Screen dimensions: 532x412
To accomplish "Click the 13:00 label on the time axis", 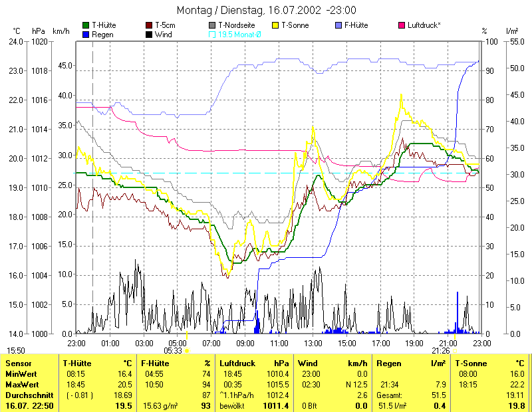I will click(x=313, y=343).
